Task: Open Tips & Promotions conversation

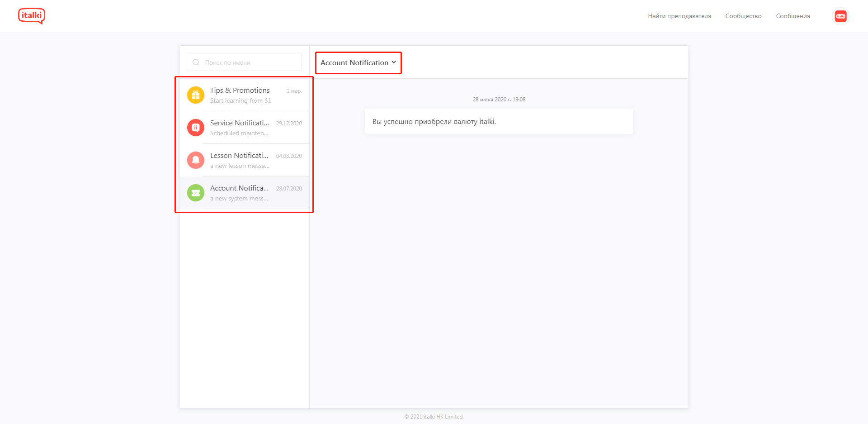Action: [245, 95]
